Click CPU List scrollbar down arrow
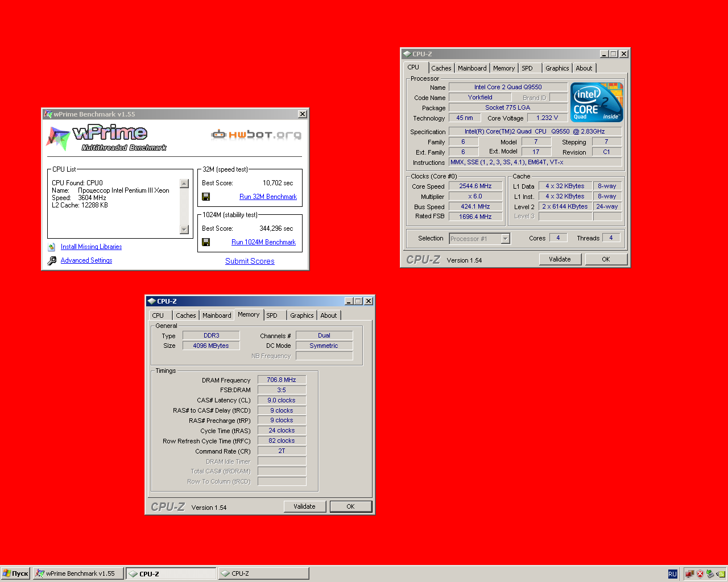Screen dimensions: 728x582 click(184, 230)
